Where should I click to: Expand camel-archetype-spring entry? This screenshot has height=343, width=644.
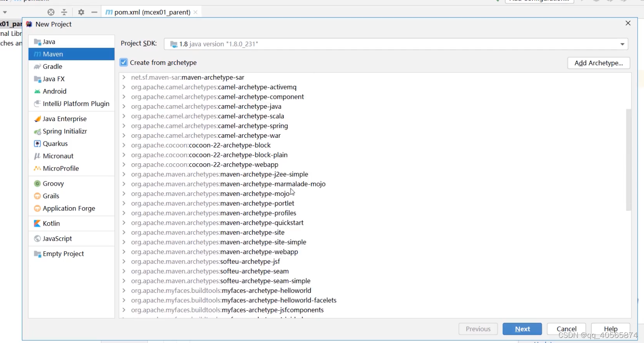pyautogui.click(x=124, y=126)
